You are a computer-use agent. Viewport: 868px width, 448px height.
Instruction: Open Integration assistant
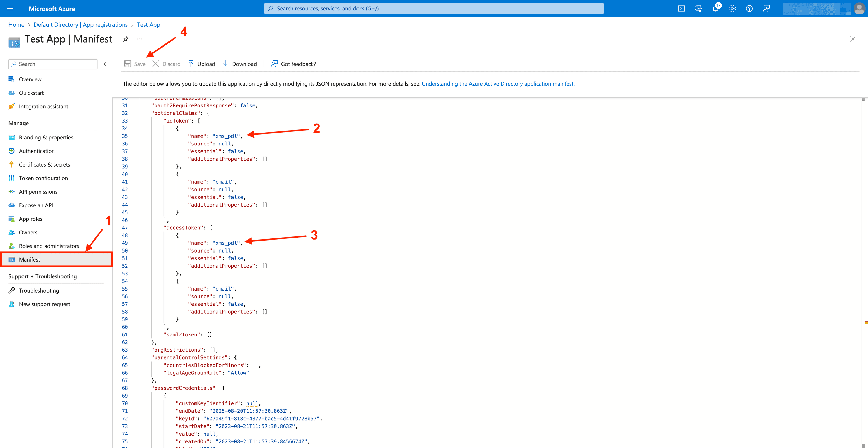point(43,107)
